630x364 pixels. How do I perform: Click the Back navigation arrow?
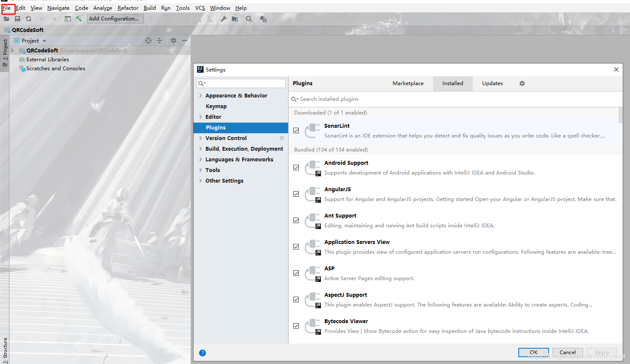click(x=42, y=19)
